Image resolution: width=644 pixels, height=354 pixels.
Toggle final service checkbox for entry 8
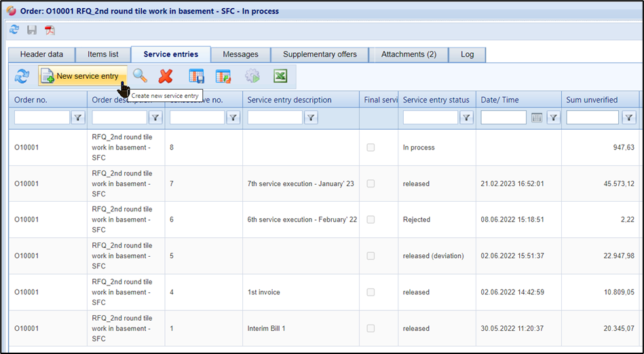tap(371, 147)
